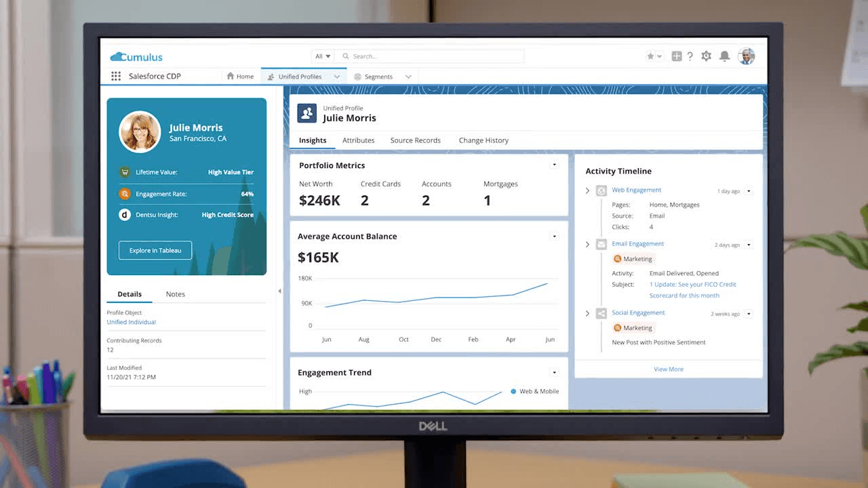868x488 pixels.
Task: Select the Insights tab
Action: click(x=313, y=140)
